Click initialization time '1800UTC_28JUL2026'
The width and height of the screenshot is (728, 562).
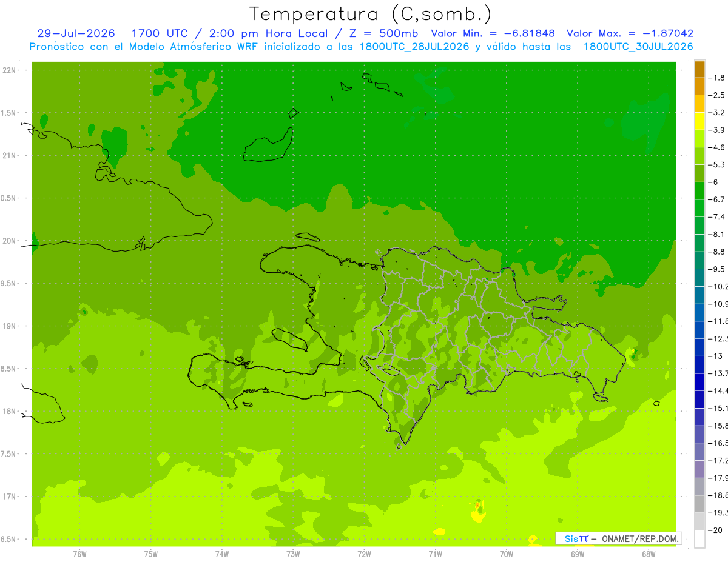pyautogui.click(x=414, y=47)
